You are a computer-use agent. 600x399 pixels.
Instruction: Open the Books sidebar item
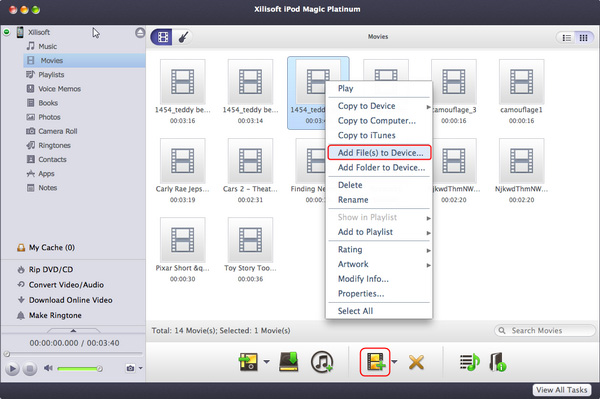[x=42, y=103]
